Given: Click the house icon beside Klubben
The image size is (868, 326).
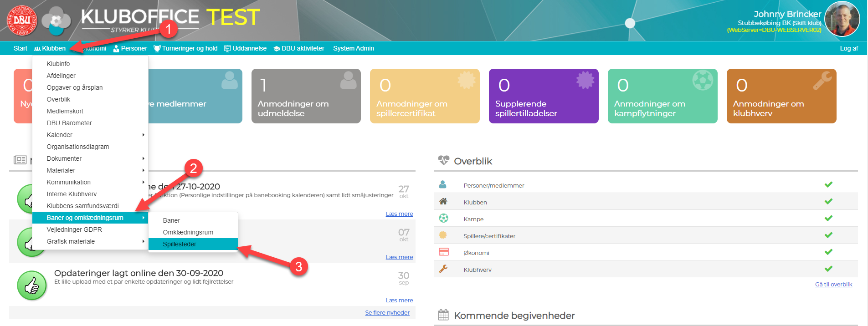Looking at the screenshot, I should [x=443, y=202].
